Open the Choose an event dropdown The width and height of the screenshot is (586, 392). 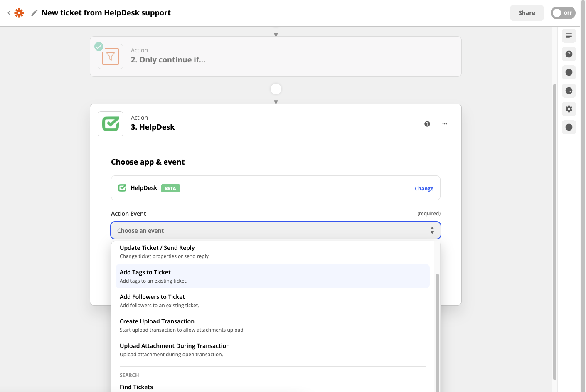(x=276, y=230)
